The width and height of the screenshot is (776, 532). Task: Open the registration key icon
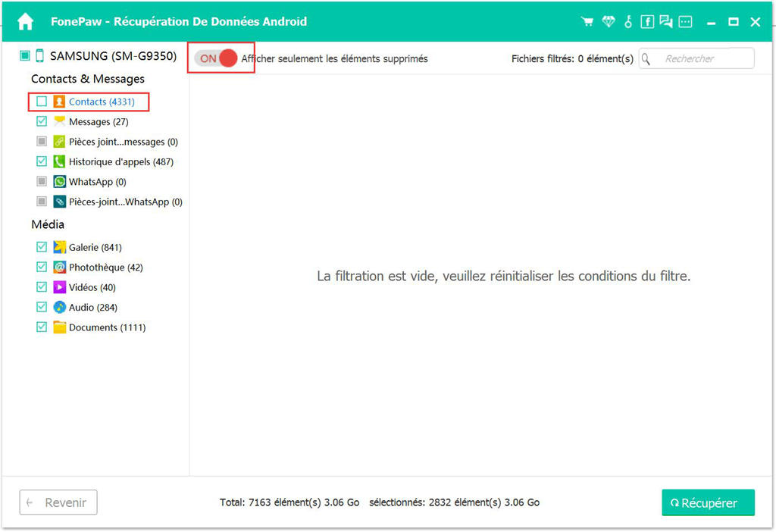coord(628,22)
